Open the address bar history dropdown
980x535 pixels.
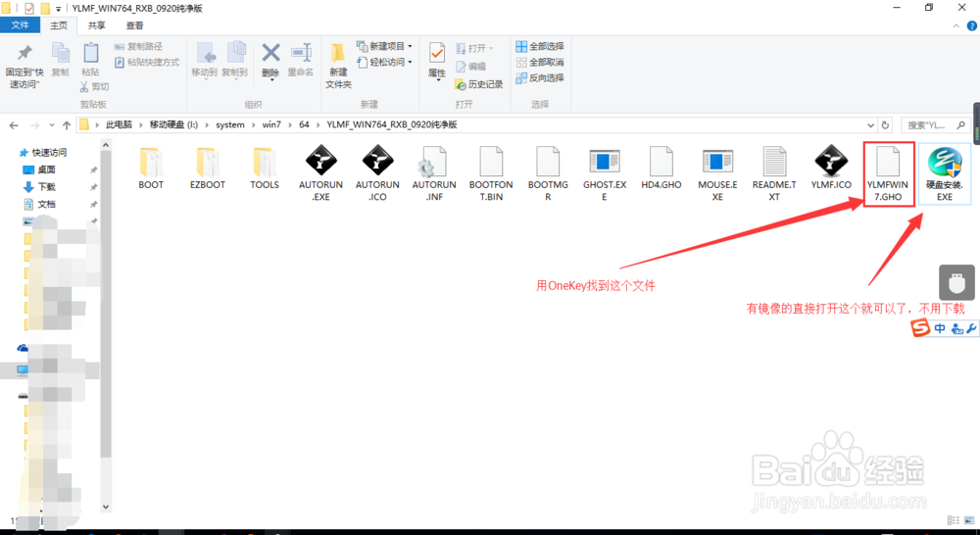click(x=870, y=125)
